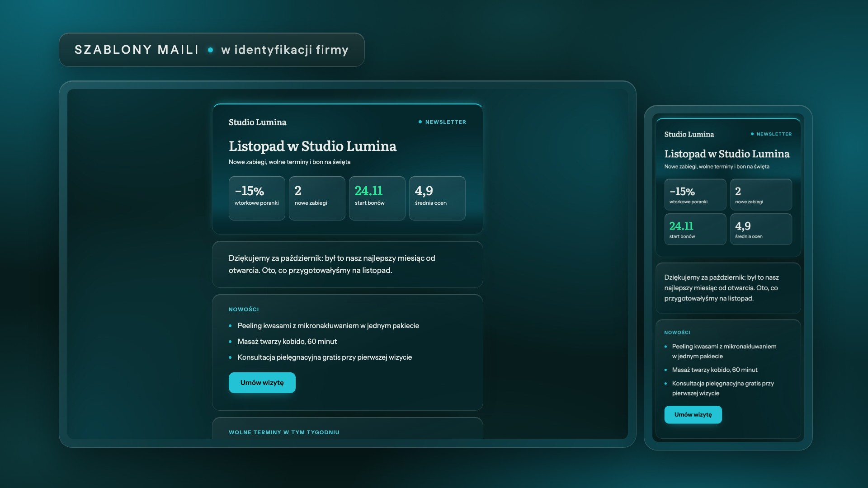The height and width of the screenshot is (488, 868).
Task: Click 'Dziękujemy za październik' paragraph in desktop preview
Action: click(x=332, y=264)
